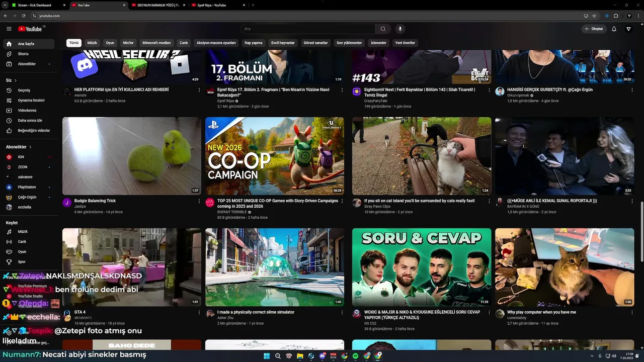Image resolution: width=644 pixels, height=362 pixels.
Task: Open the PlayStation subscription channel
Action: point(29,187)
